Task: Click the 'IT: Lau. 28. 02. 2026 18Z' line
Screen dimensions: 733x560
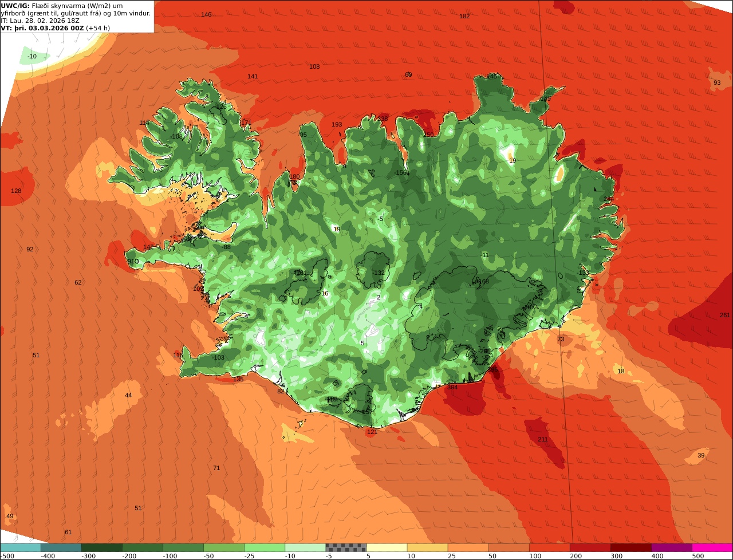Action: 39,21
